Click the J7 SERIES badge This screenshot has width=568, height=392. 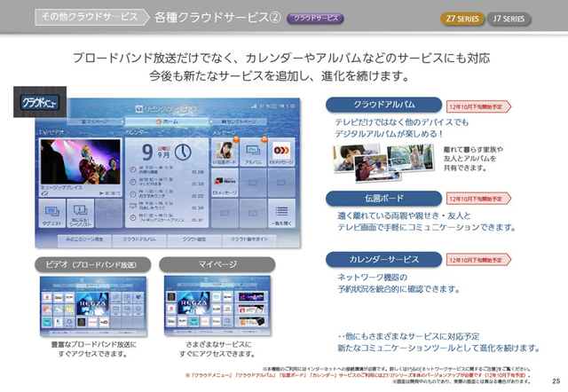[509, 19]
